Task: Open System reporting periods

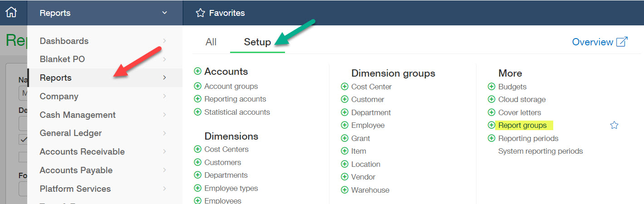Action: click(x=541, y=151)
